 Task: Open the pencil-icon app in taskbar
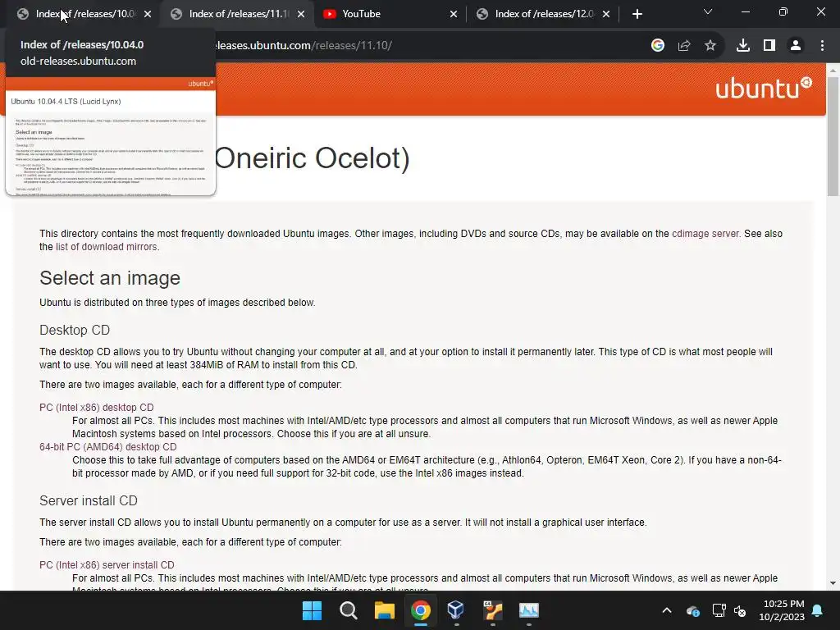click(492, 610)
